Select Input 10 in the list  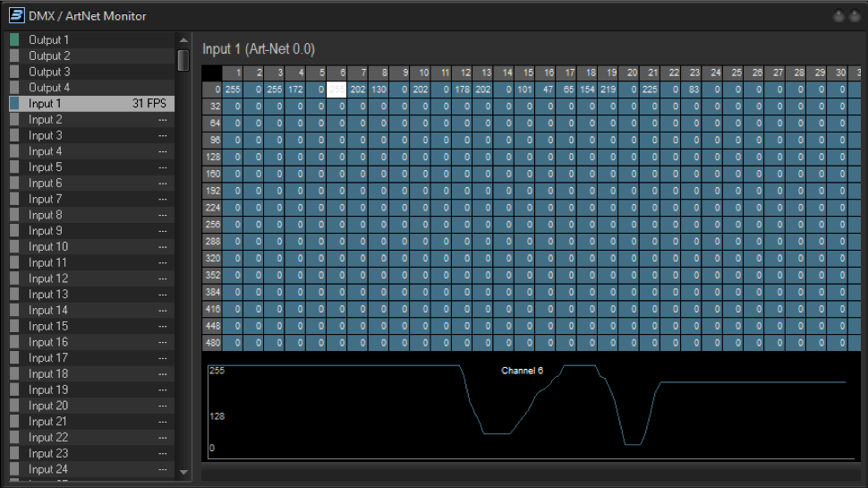92,247
